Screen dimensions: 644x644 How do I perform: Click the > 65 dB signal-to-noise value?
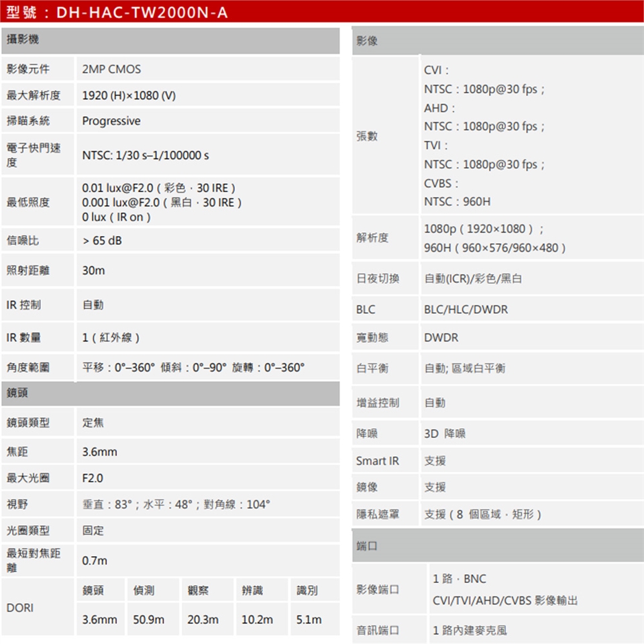[102, 240]
